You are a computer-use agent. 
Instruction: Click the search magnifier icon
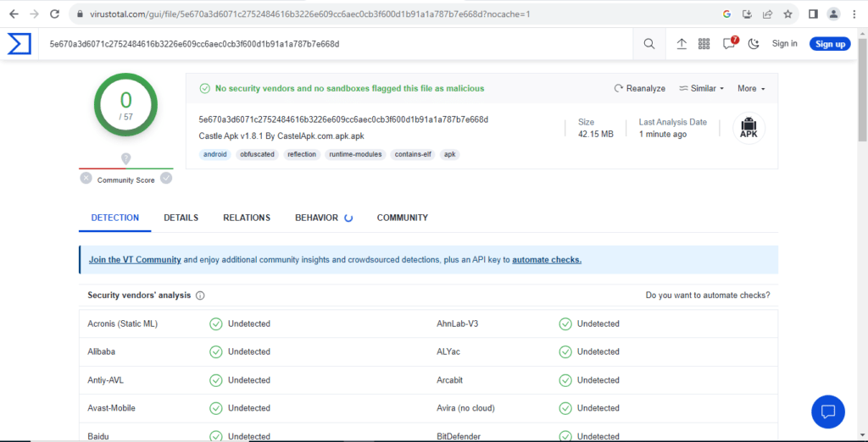tap(649, 44)
